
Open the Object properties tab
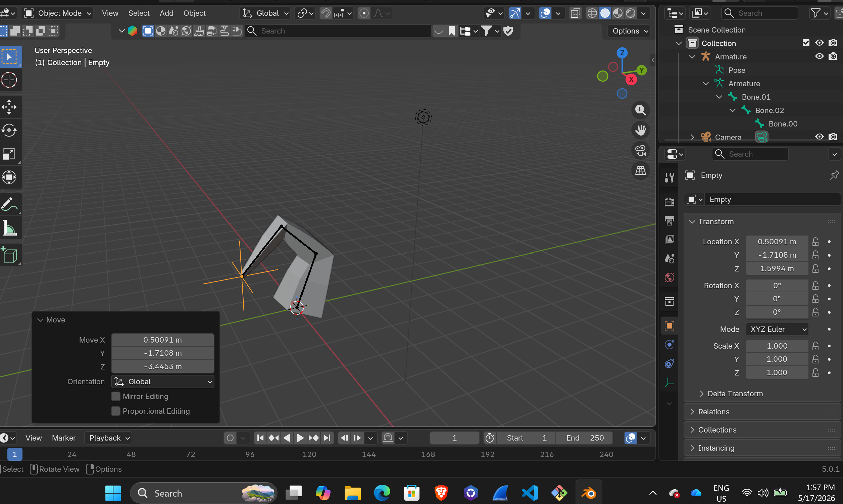click(x=669, y=326)
